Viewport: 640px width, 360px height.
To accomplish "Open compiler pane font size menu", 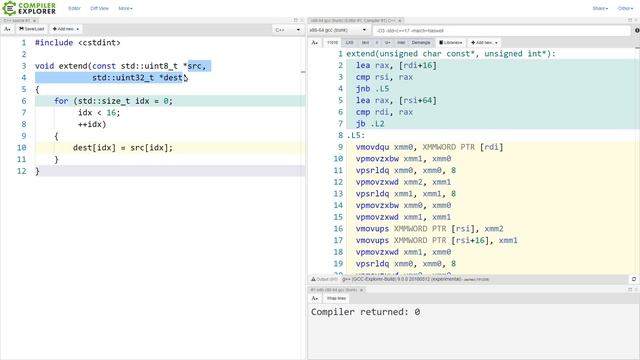I will (315, 42).
